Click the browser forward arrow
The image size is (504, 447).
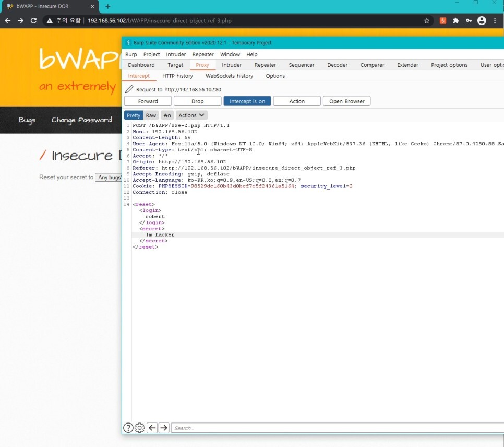click(20, 21)
